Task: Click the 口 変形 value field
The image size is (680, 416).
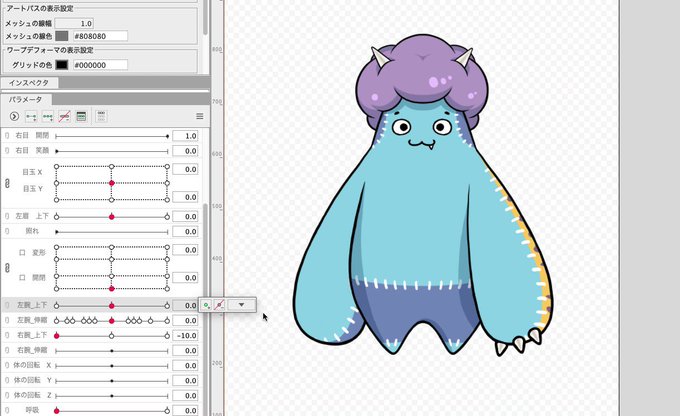Action: tap(185, 250)
